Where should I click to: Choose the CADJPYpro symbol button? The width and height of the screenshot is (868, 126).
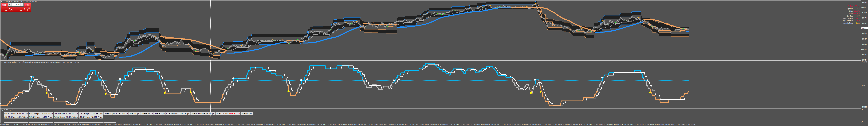85,114
